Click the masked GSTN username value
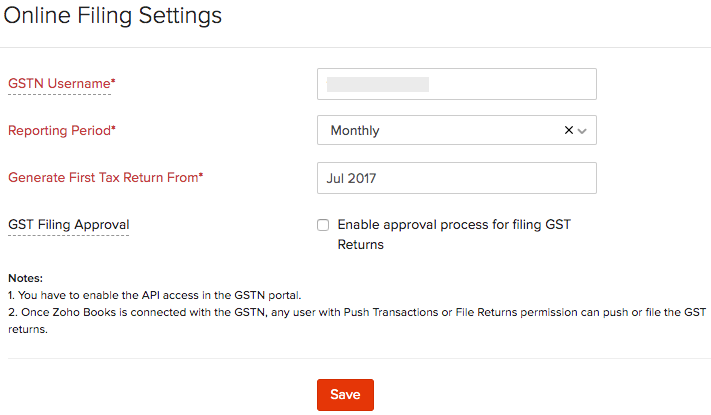Screen dimensions: 711x415 coord(378,84)
